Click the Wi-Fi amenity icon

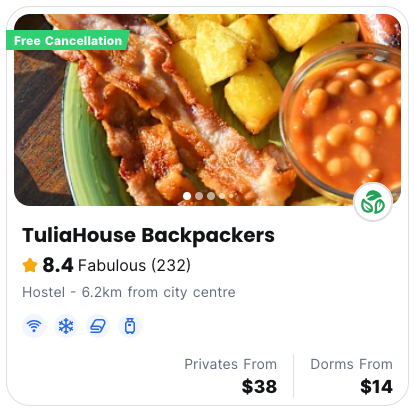(34, 326)
